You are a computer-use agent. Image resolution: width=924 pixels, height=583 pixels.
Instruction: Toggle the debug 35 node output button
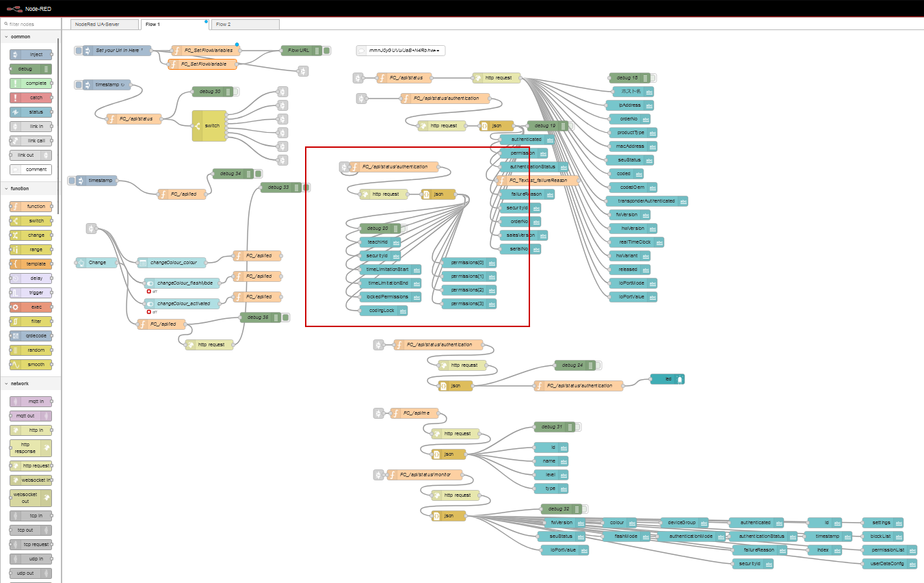(x=285, y=318)
